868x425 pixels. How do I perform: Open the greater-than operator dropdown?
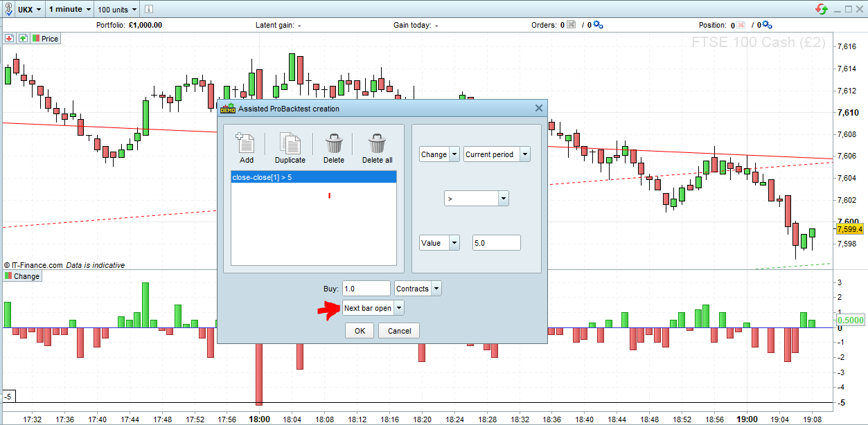pyautogui.click(x=477, y=199)
